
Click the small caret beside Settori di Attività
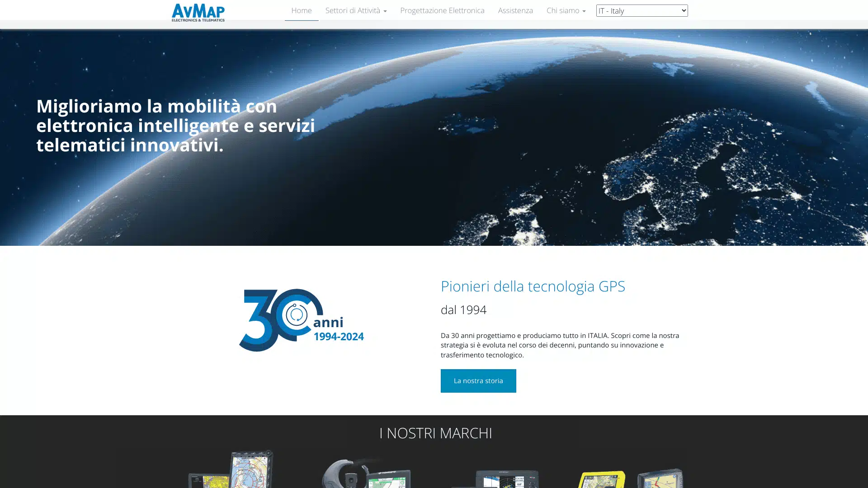click(x=385, y=11)
